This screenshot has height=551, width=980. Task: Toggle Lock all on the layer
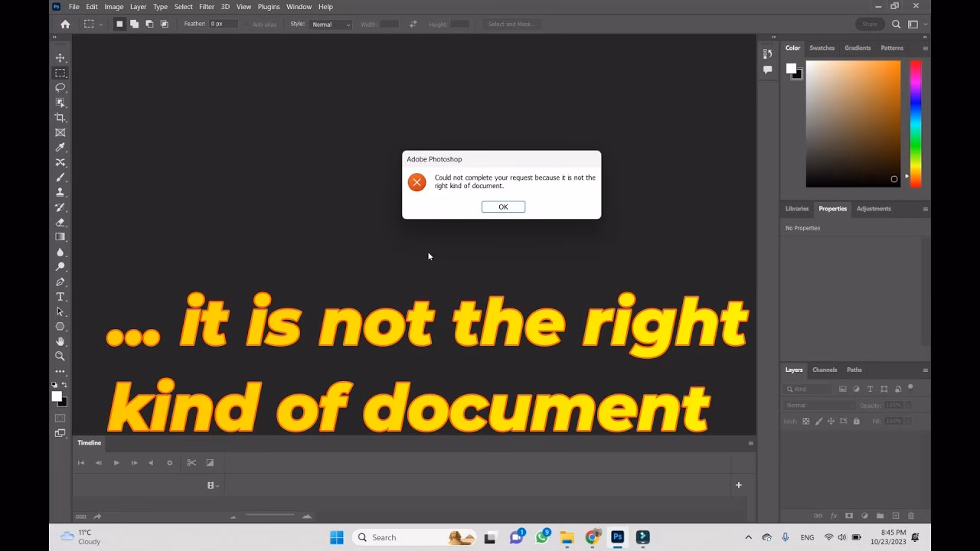pyautogui.click(x=856, y=420)
